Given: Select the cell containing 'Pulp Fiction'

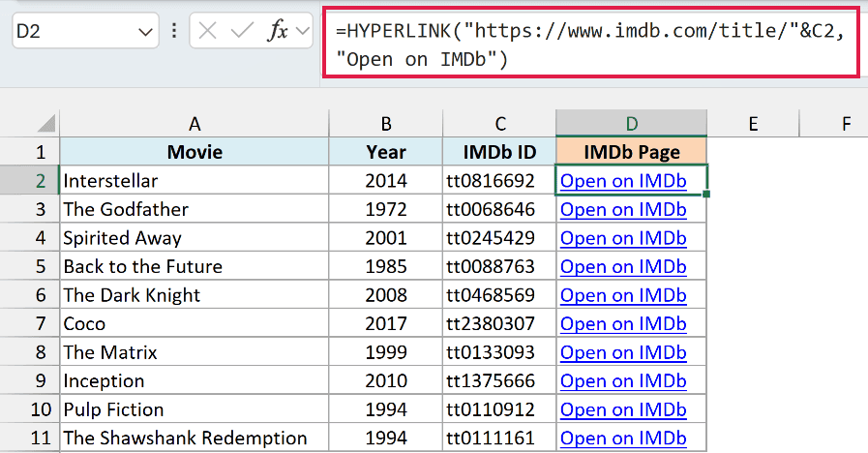Looking at the screenshot, I should (195, 409).
